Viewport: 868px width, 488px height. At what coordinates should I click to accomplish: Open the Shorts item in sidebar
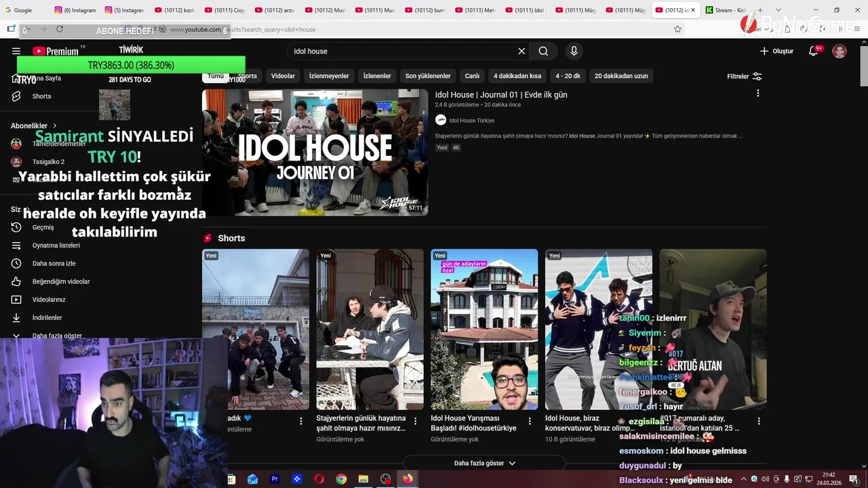coord(41,96)
